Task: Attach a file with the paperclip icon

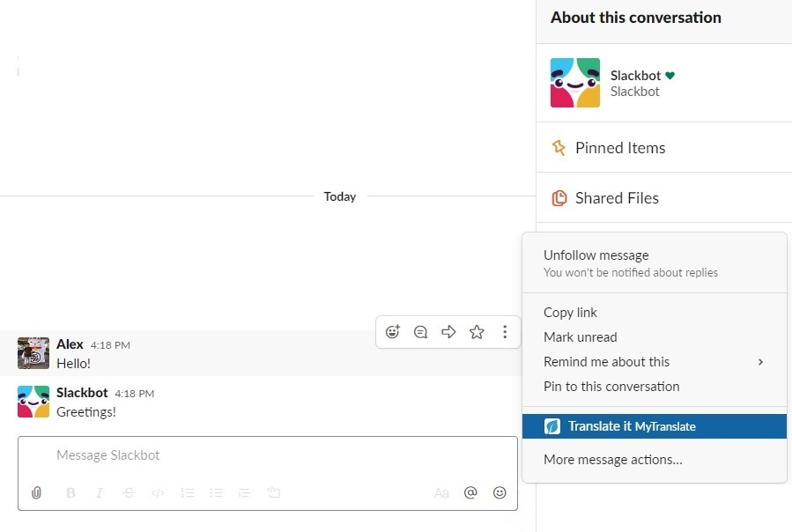Action: [36, 492]
